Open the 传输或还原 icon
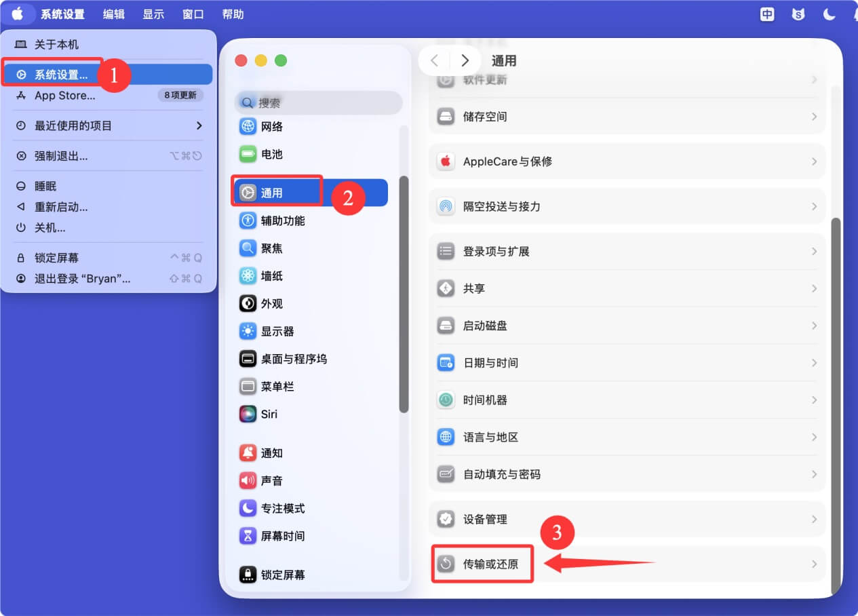858x616 pixels. (x=446, y=564)
